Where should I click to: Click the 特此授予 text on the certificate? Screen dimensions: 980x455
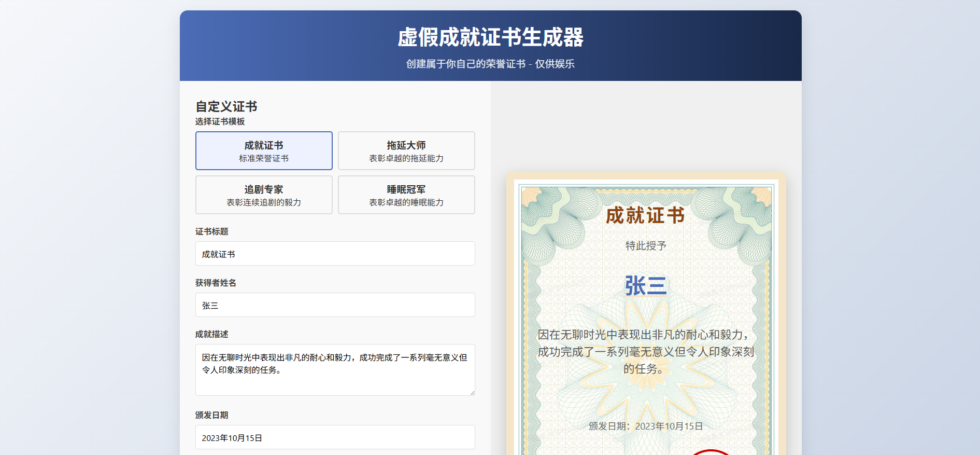[x=646, y=245]
